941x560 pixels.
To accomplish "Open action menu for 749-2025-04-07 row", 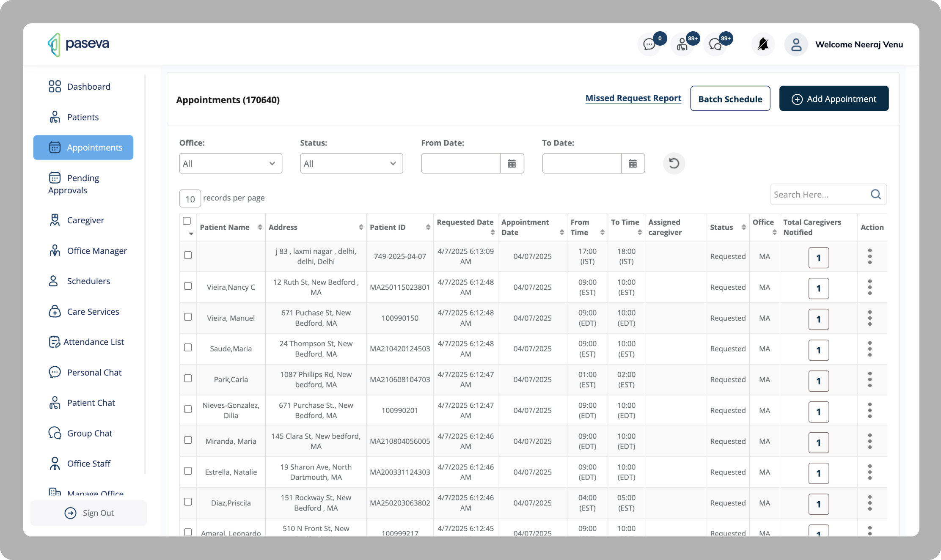I will (x=870, y=256).
